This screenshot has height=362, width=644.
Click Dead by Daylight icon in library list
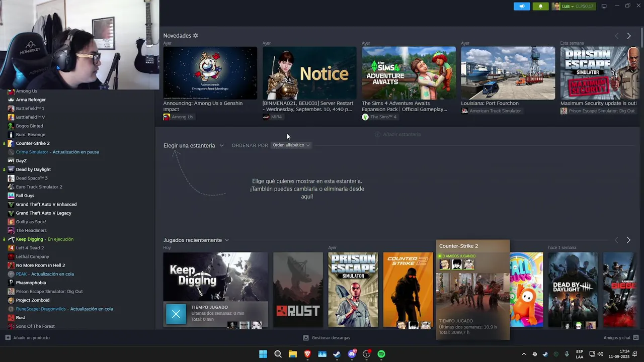pyautogui.click(x=11, y=169)
